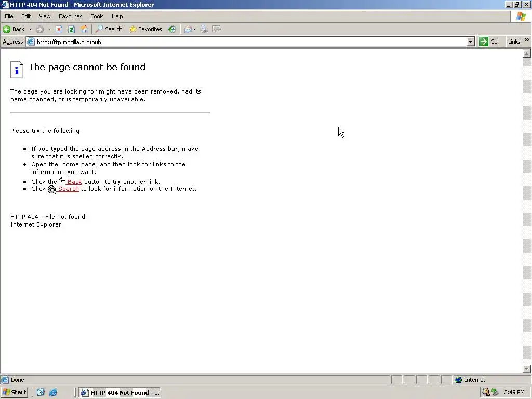Click the 'Done' status bar text

point(17,380)
